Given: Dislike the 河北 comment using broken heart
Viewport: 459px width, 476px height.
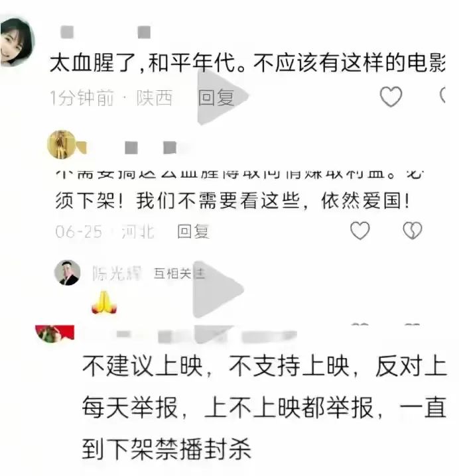Looking at the screenshot, I should [x=412, y=231].
